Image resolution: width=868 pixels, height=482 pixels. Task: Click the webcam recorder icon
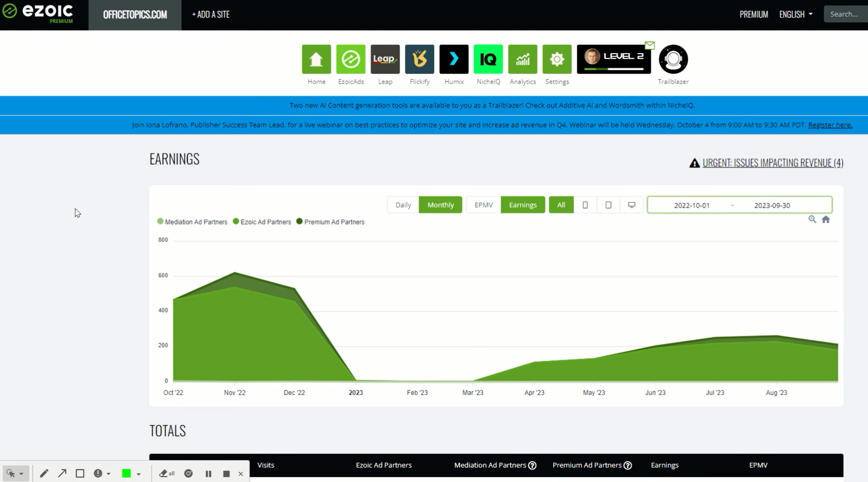pos(189,473)
